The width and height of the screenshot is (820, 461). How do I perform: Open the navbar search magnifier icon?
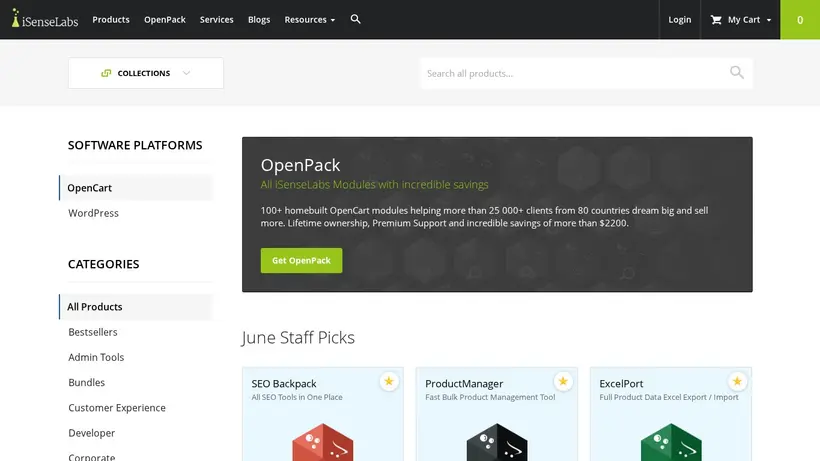coord(356,19)
